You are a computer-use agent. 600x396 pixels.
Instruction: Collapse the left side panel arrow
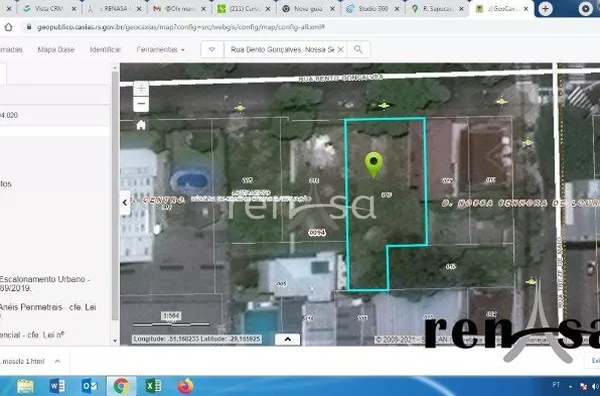click(125, 203)
